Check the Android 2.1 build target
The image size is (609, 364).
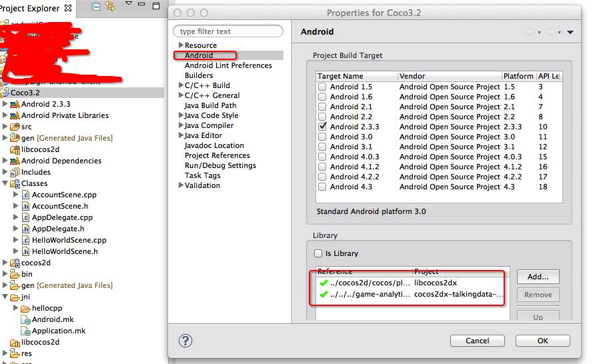click(322, 107)
